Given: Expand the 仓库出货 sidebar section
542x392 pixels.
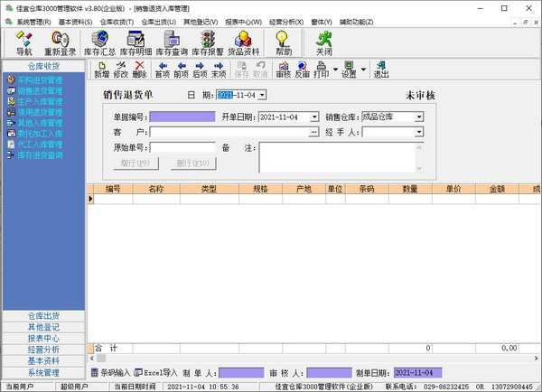Looking at the screenshot, I should 43,316.
